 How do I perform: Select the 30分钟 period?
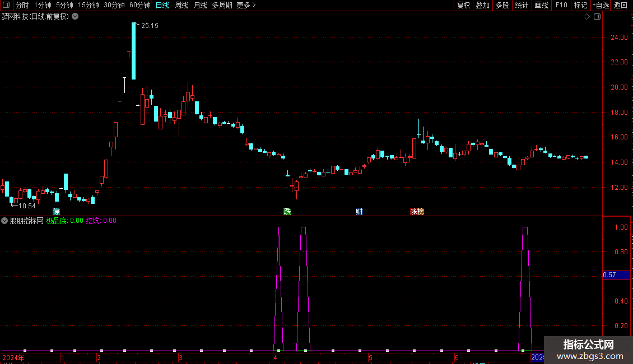[114, 5]
